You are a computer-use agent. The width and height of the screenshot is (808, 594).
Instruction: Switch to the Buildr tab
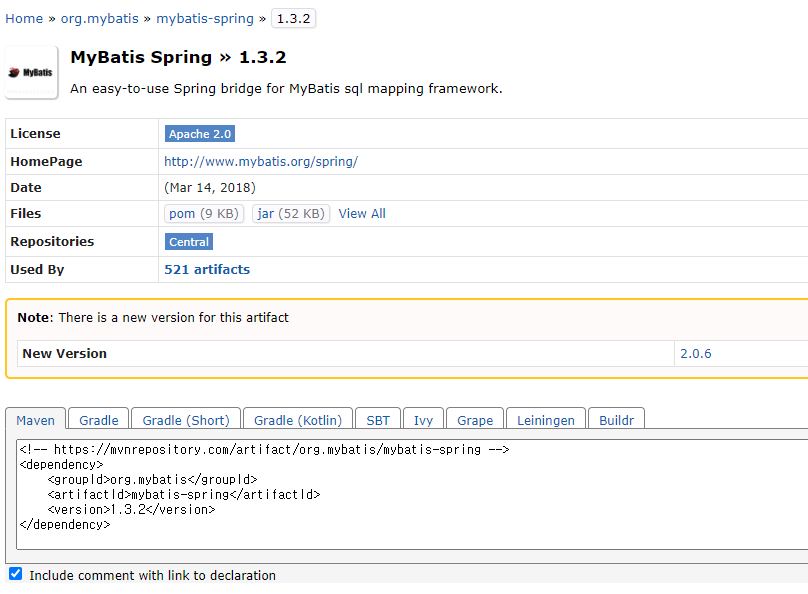click(x=616, y=420)
